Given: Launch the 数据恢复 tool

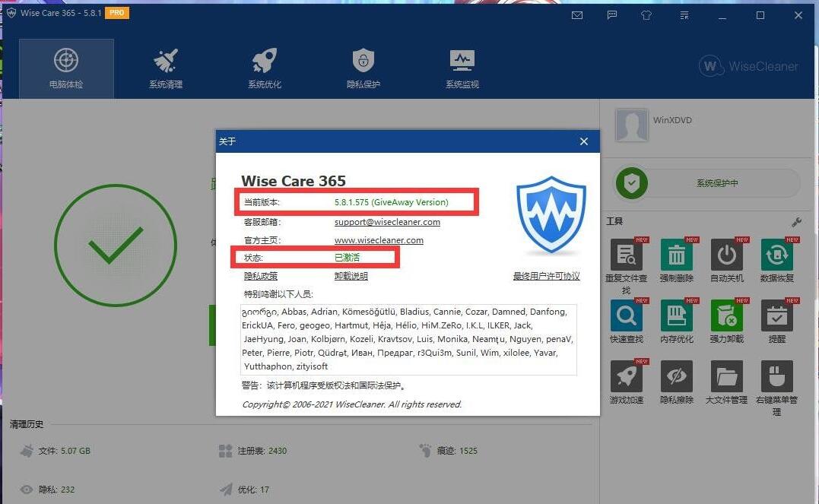Looking at the screenshot, I should pos(776,260).
